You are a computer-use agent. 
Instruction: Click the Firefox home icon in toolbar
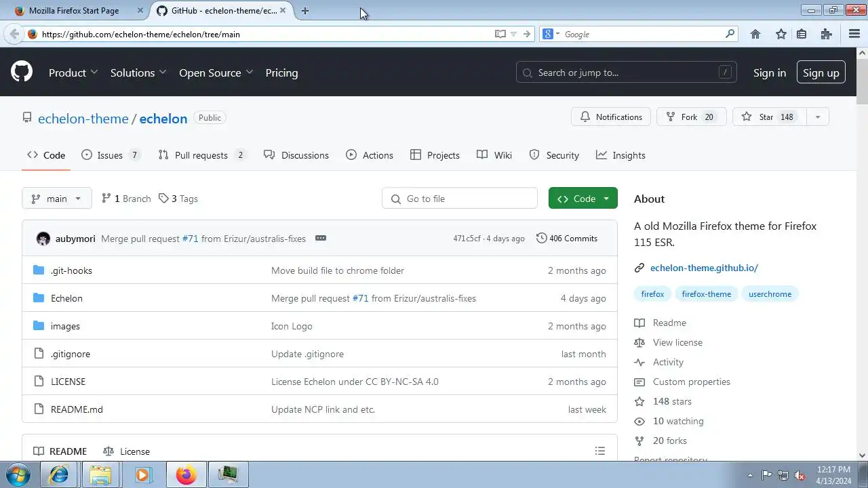click(x=755, y=34)
